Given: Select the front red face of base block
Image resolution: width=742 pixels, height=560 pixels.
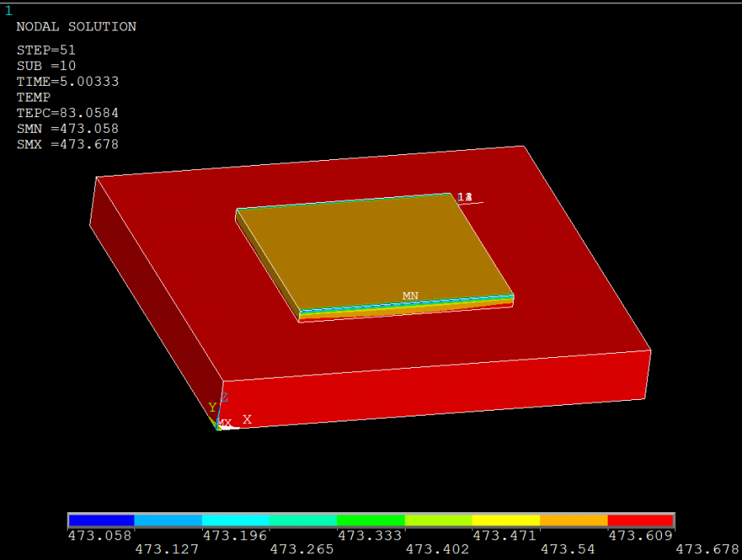Looking at the screenshot, I should click(x=437, y=389).
